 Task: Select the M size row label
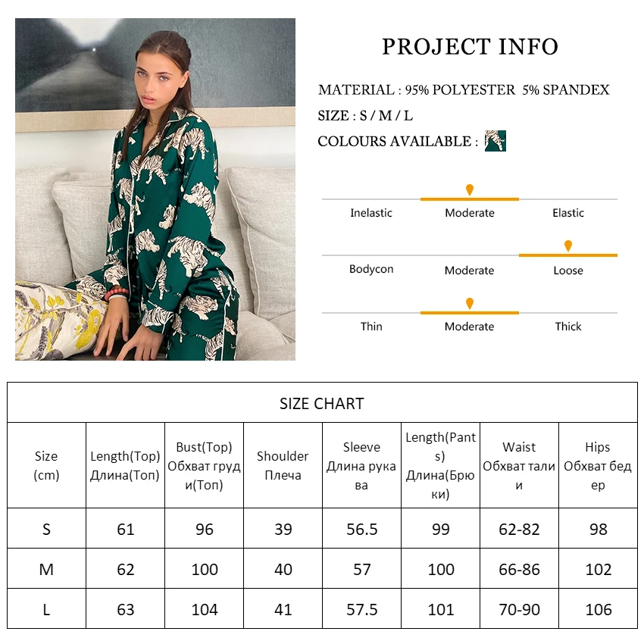click(x=46, y=569)
